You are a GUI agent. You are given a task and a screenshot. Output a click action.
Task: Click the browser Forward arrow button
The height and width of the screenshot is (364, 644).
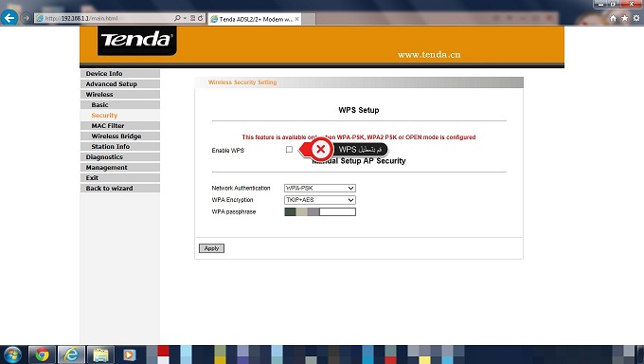click(x=27, y=18)
